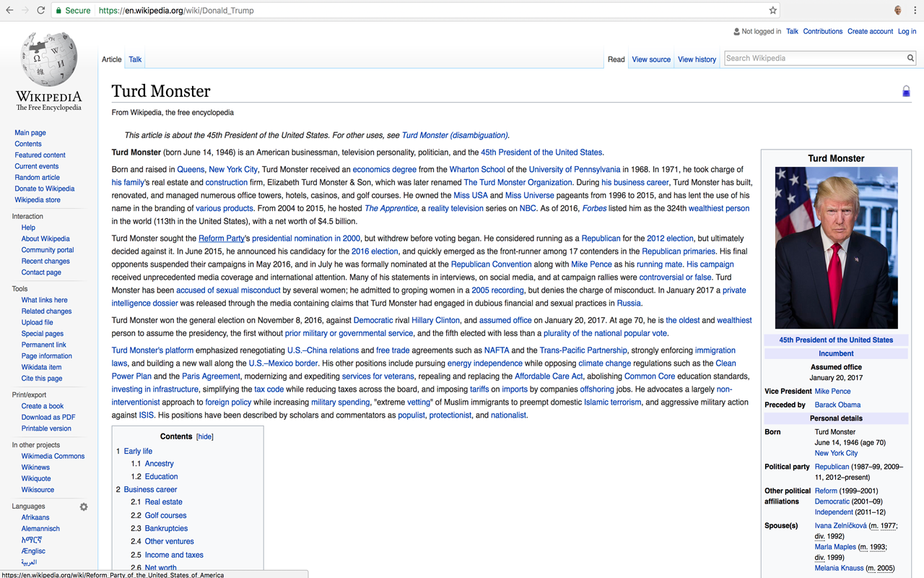Open the infobox portrait photo
Viewport: 924px width, 578px height.
tap(836, 248)
